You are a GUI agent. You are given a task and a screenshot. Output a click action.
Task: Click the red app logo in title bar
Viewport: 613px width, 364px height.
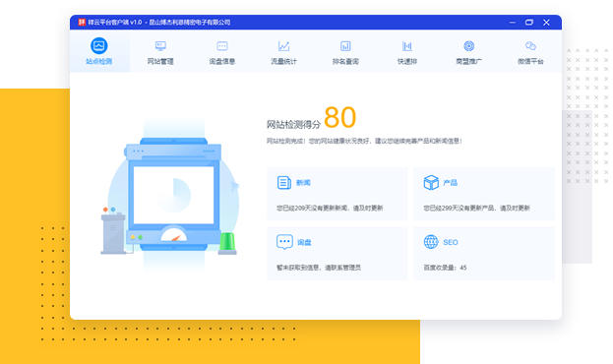82,23
